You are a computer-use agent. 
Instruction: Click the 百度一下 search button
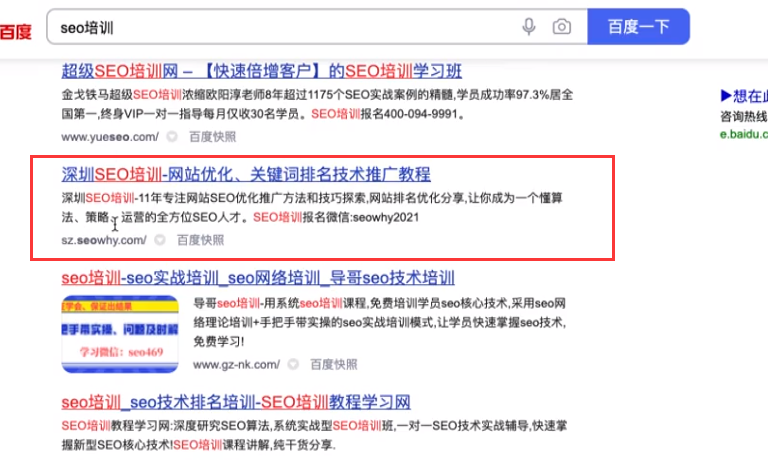[638, 26]
